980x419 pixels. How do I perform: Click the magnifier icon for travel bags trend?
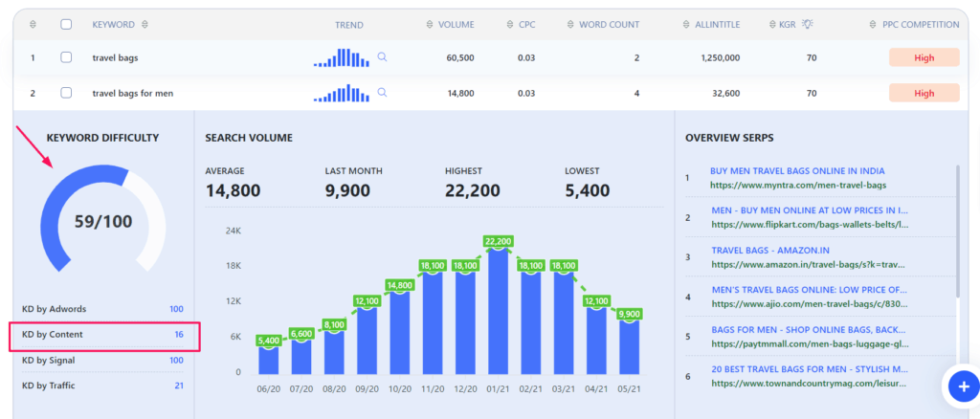tap(382, 57)
